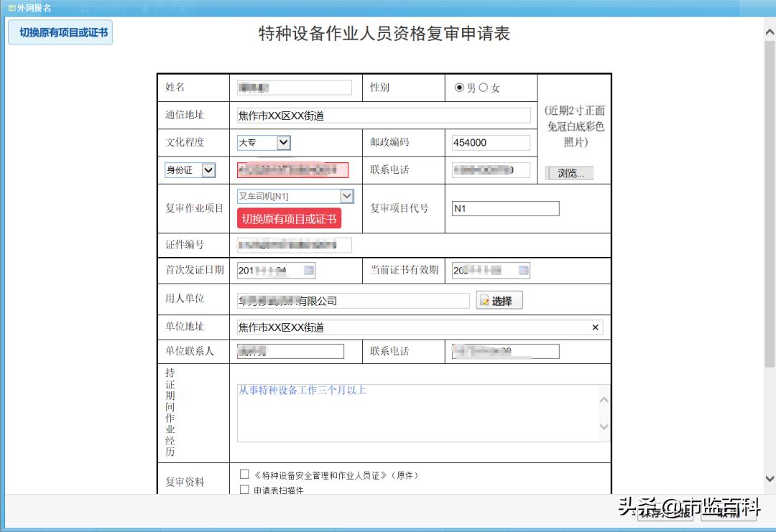The image size is (776, 532).
Task: Click inside the 邮政编码 input field
Action: pyautogui.click(x=491, y=142)
